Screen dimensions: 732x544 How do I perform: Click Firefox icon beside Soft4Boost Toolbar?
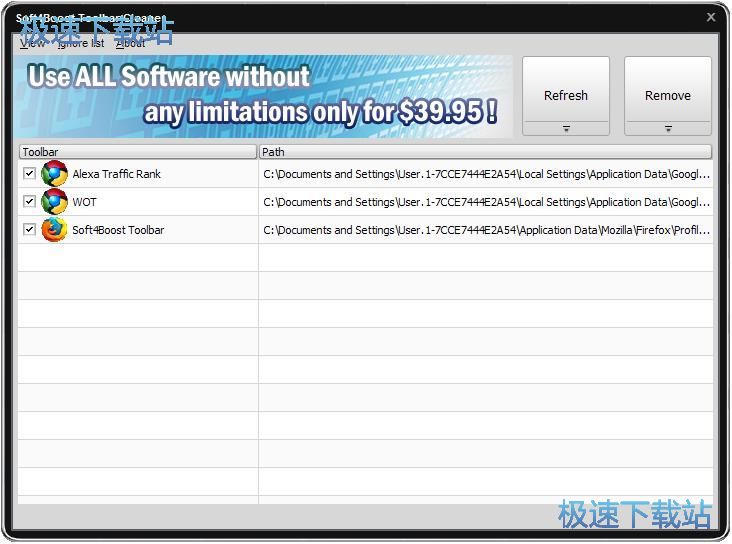tap(54, 230)
